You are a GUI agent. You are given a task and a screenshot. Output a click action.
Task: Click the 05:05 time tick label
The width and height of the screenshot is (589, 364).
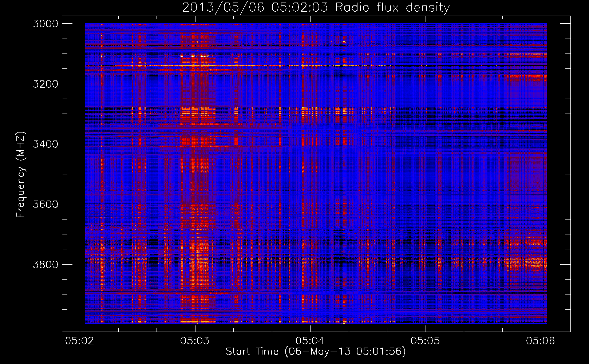tap(425, 341)
